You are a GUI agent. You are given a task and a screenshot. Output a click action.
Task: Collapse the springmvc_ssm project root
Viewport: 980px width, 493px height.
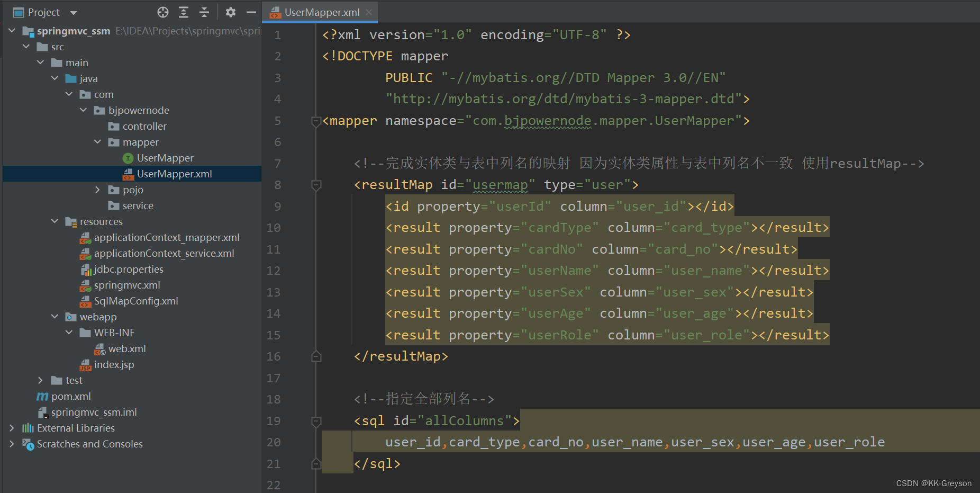click(x=12, y=31)
